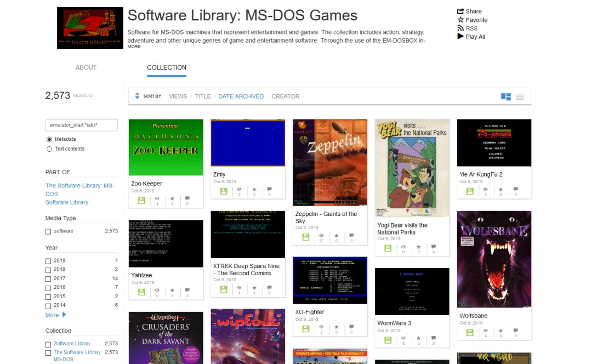Click the Zoo Keeper software floppy icon
This screenshot has height=364, width=603.
tap(141, 200)
